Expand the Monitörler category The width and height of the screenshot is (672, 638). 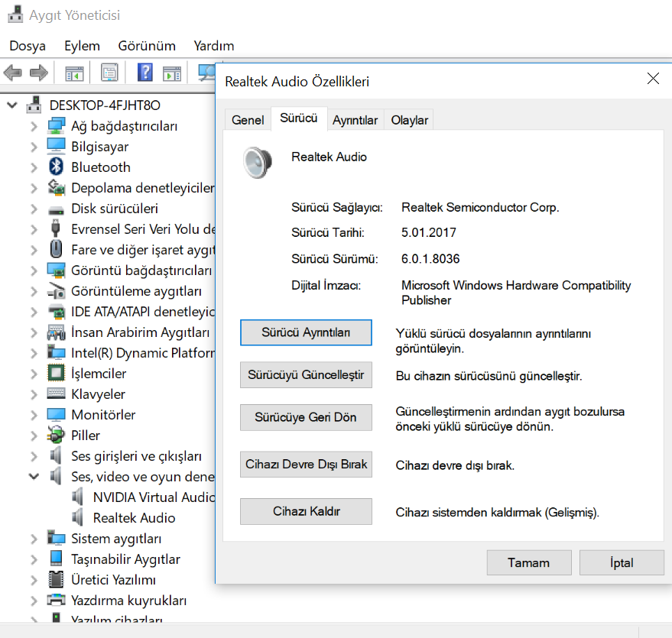(34, 415)
